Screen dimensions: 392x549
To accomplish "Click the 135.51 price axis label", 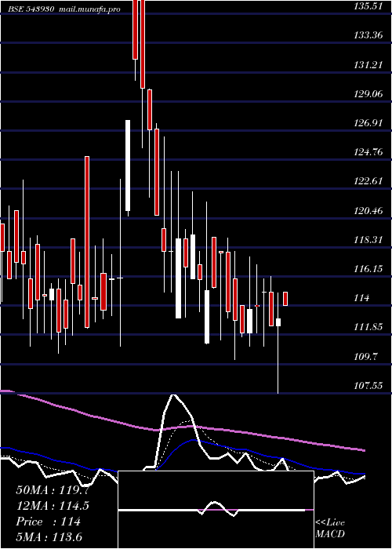I will pos(368,5).
